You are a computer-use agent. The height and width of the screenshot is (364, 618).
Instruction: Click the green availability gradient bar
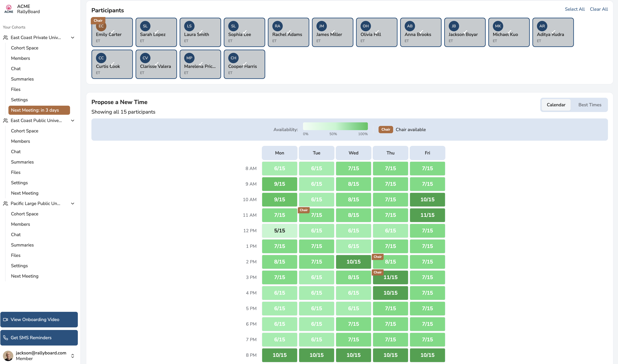point(335,126)
